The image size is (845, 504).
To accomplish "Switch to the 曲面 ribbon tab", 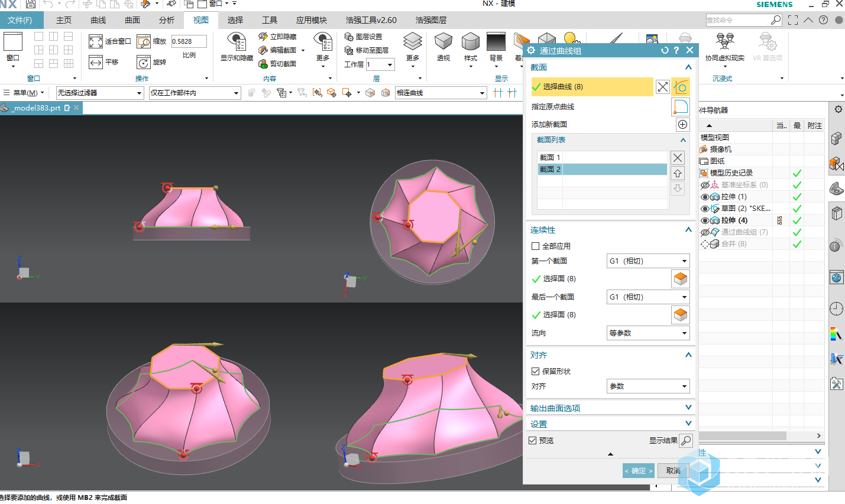I will coord(132,20).
